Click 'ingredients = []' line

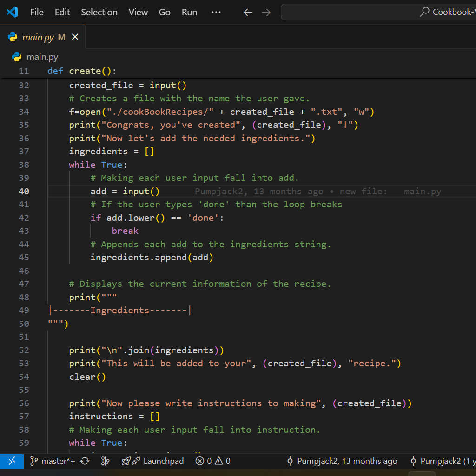coord(112,152)
